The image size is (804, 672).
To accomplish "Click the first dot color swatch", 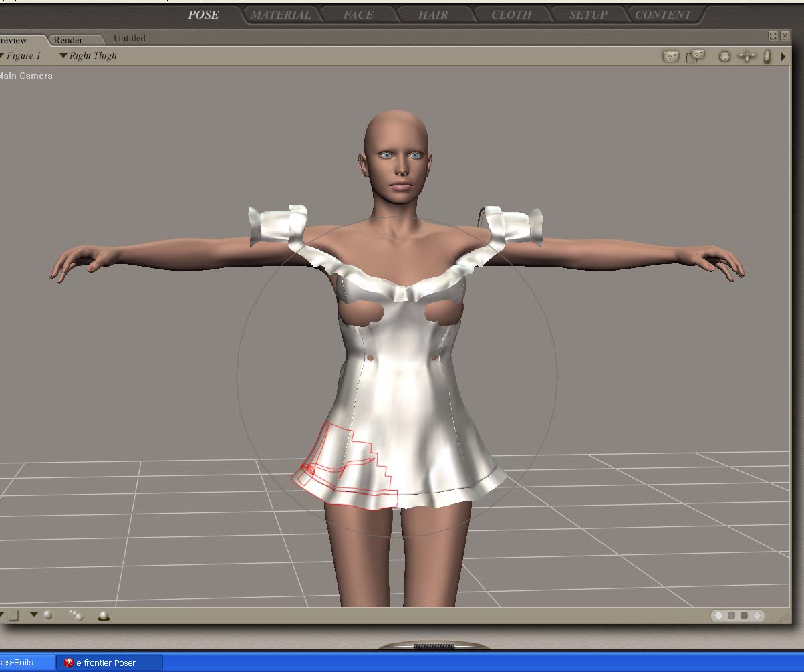I will coord(719,615).
